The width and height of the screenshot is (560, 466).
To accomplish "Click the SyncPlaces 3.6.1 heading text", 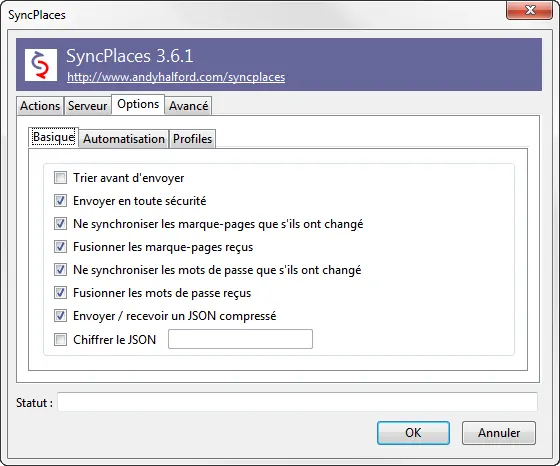I will tap(130, 56).
